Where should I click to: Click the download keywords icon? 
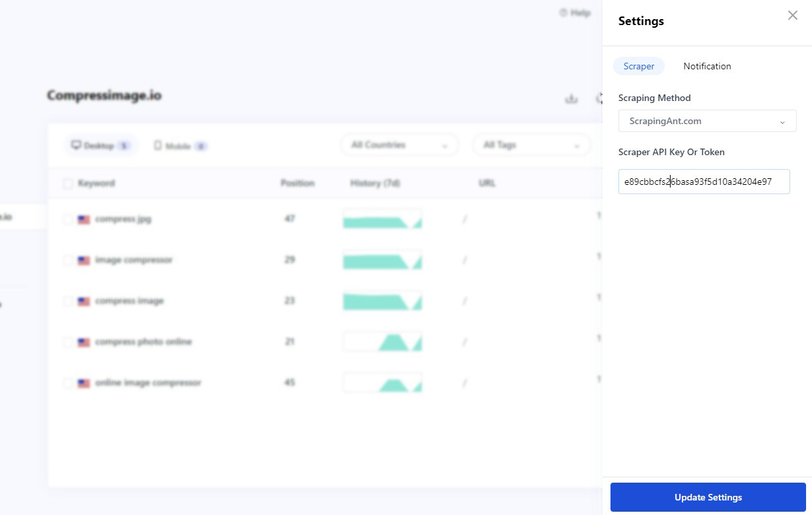(571, 98)
